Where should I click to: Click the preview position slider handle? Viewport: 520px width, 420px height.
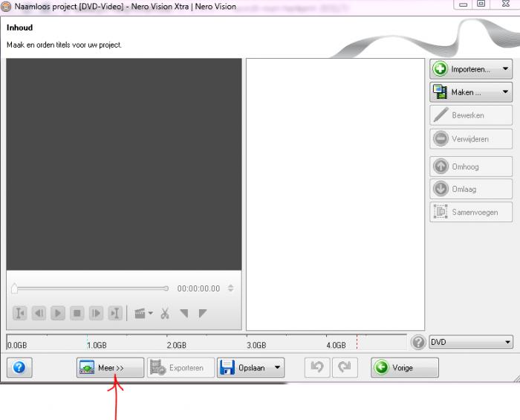[x=14, y=288]
